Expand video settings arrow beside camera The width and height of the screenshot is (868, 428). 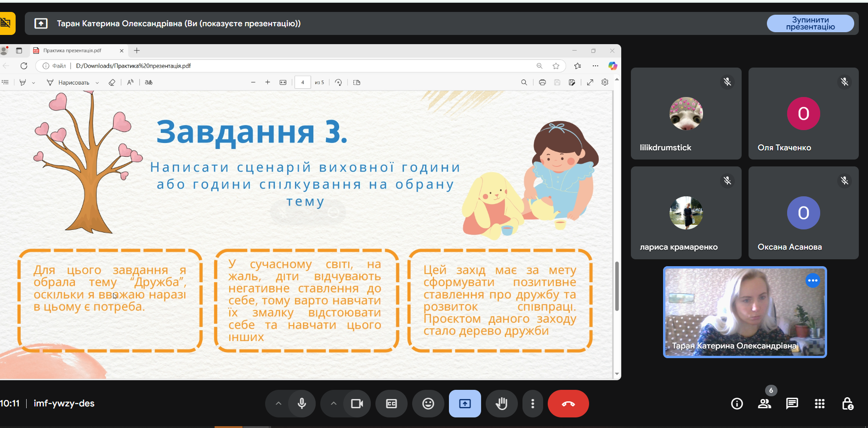click(x=334, y=404)
